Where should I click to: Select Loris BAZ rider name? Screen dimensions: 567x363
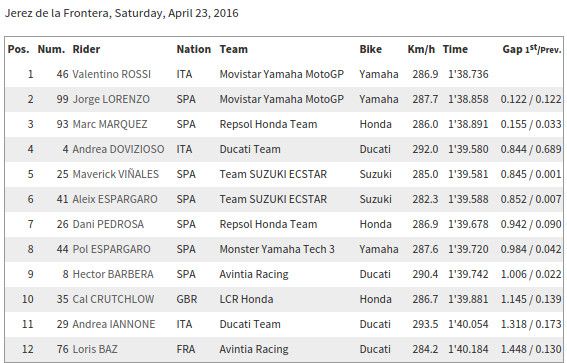95,349
